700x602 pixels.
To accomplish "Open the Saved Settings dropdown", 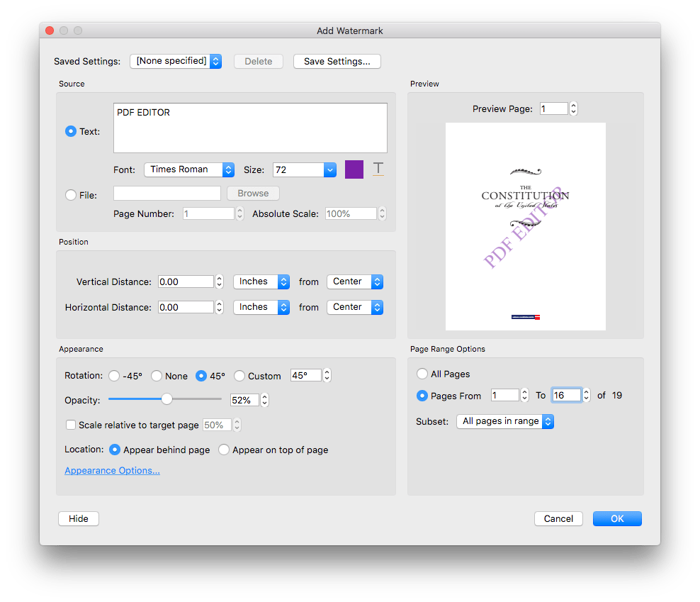I will (176, 61).
